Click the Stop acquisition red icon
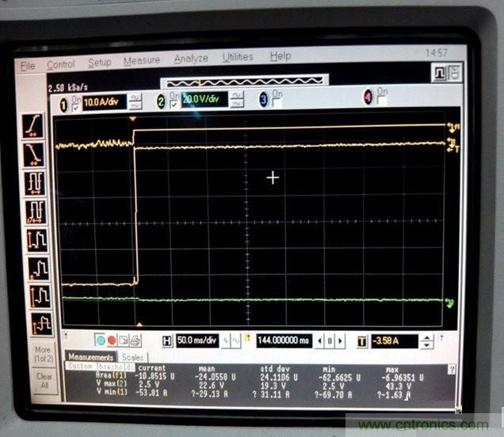Screen dimensions: 504x437 click(x=112, y=340)
